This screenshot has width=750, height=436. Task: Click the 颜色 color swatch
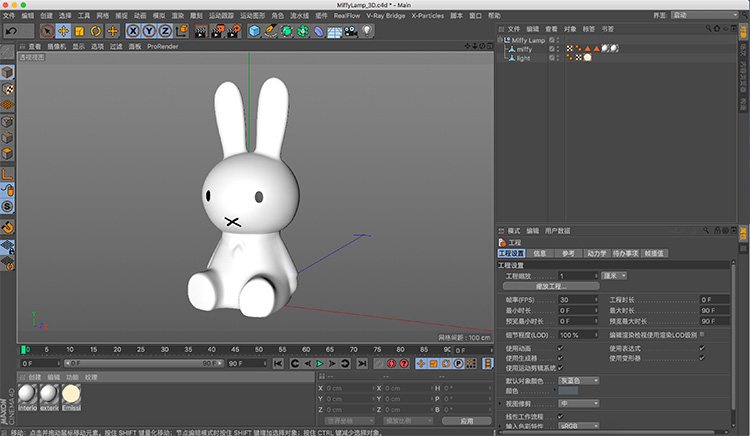568,391
